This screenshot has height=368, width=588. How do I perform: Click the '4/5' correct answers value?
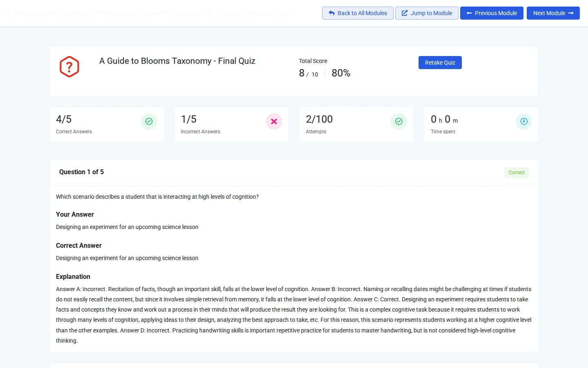pyautogui.click(x=64, y=119)
